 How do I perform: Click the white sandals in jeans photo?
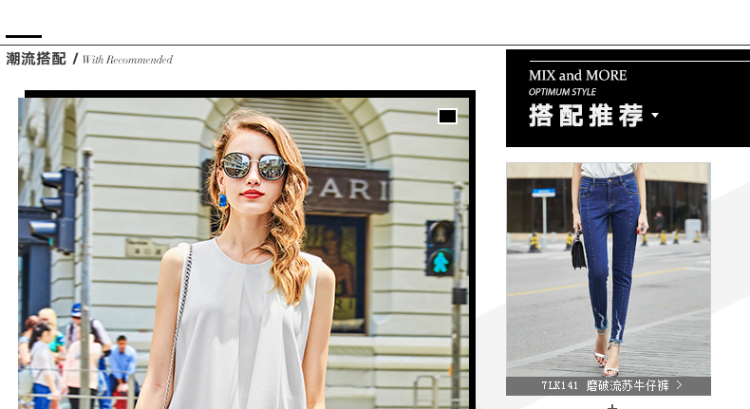pyautogui.click(x=606, y=357)
